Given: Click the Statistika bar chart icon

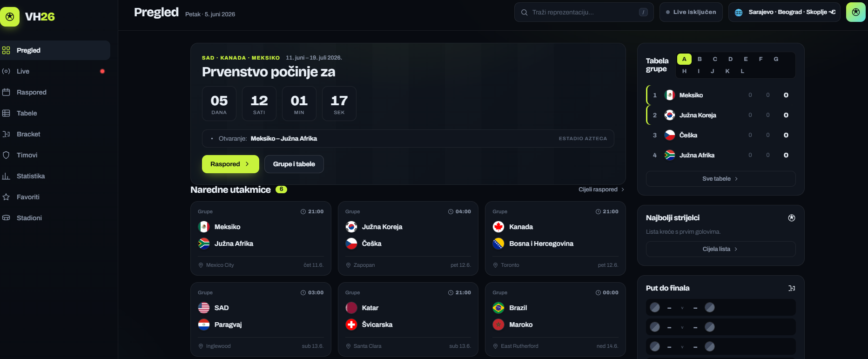Looking at the screenshot, I should 6,176.
